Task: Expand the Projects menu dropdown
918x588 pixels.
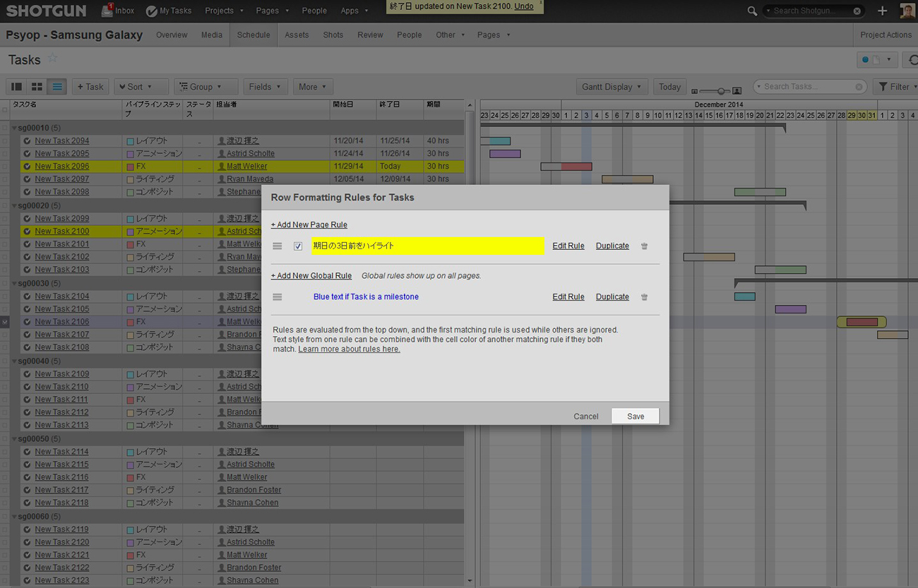Action: click(224, 11)
